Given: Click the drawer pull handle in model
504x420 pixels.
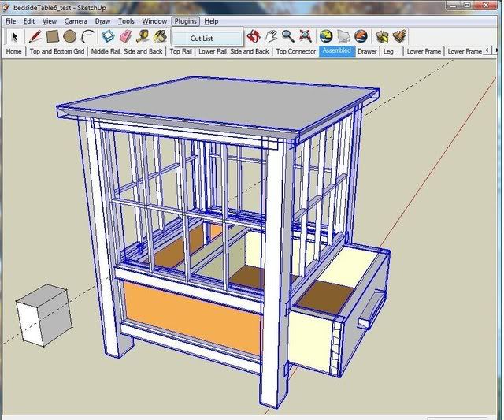Looking at the screenshot, I should click(372, 310).
